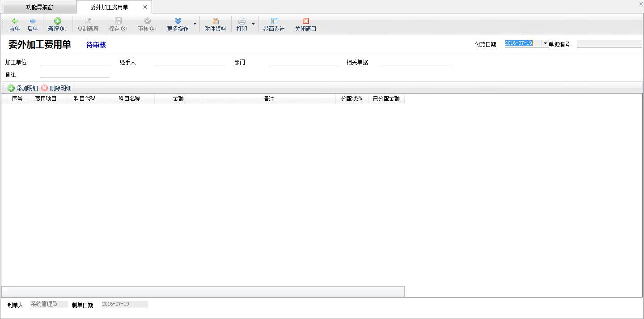Close the 委外加工费用单 tab
This screenshot has height=319, width=644.
(x=145, y=7)
